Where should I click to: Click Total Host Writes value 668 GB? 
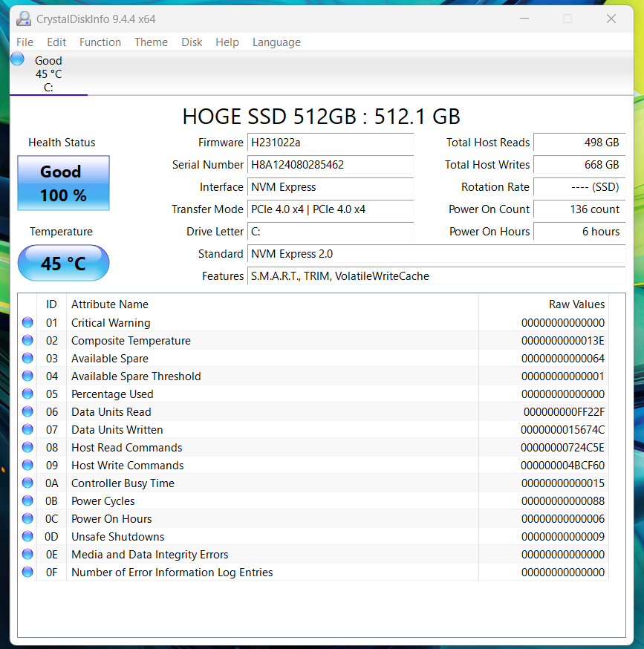[579, 165]
